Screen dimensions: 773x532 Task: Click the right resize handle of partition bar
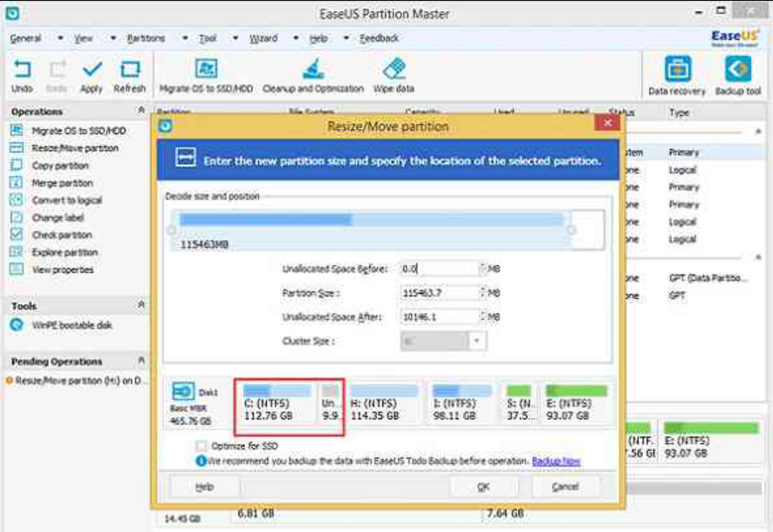point(571,229)
